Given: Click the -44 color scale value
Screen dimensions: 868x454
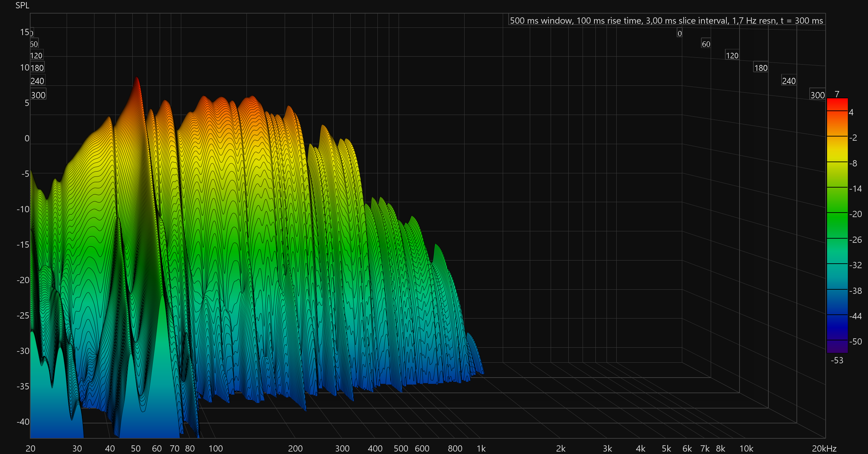Looking at the screenshot, I should click(856, 316).
